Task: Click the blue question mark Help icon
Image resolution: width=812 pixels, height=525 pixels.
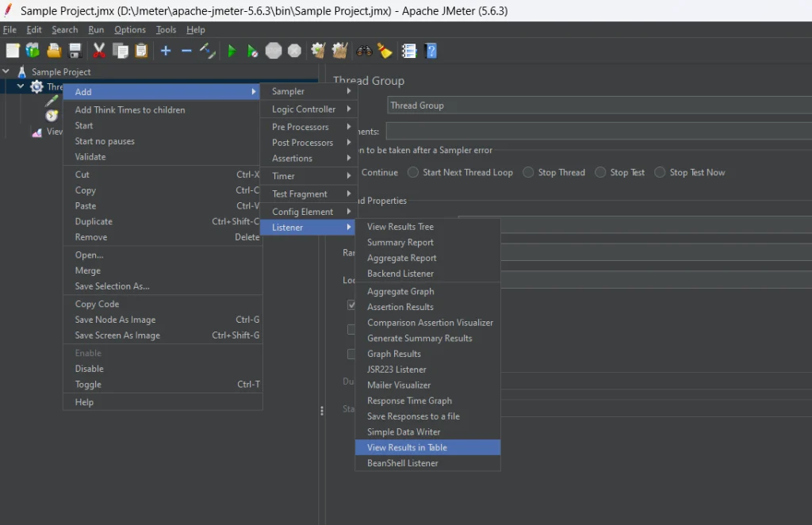Action: [431, 51]
